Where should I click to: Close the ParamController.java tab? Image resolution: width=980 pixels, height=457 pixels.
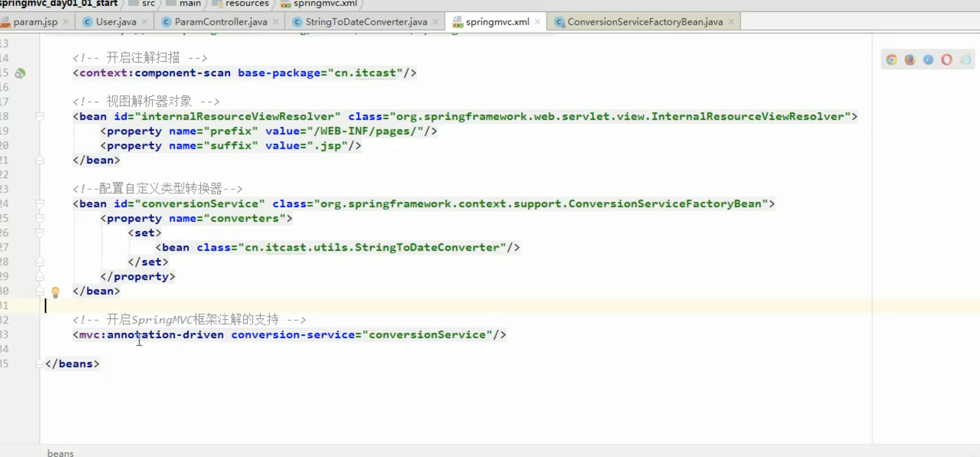[276, 22]
